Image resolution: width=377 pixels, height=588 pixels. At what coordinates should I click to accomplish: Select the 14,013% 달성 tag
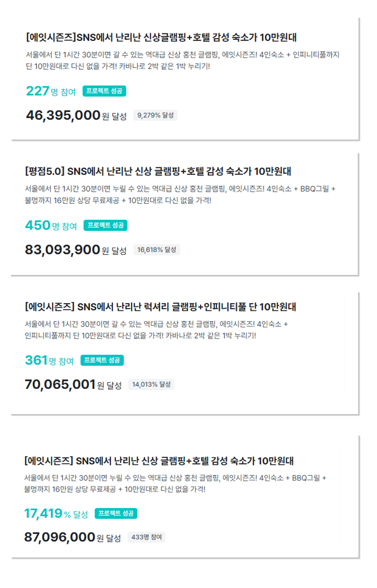coord(151,384)
